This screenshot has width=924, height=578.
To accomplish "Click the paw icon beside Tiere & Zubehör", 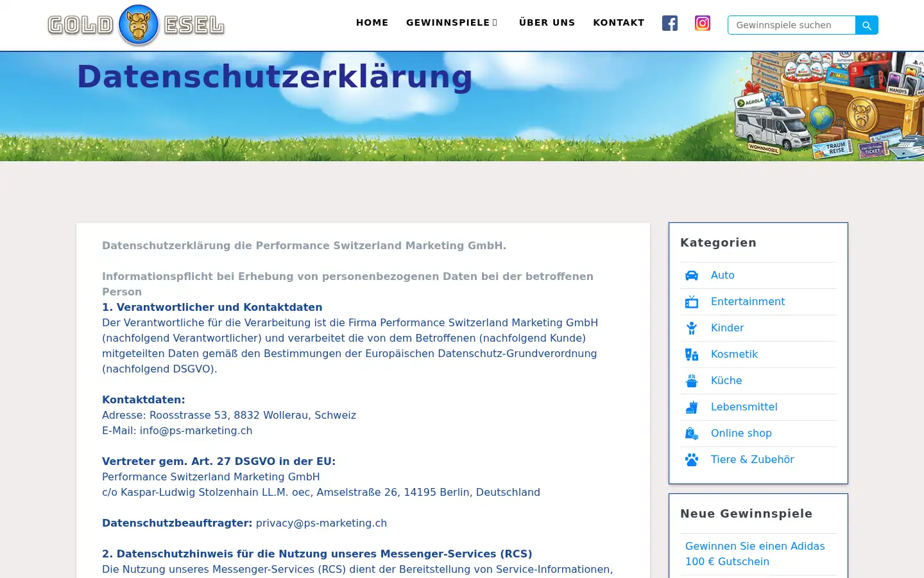I will click(x=692, y=460).
